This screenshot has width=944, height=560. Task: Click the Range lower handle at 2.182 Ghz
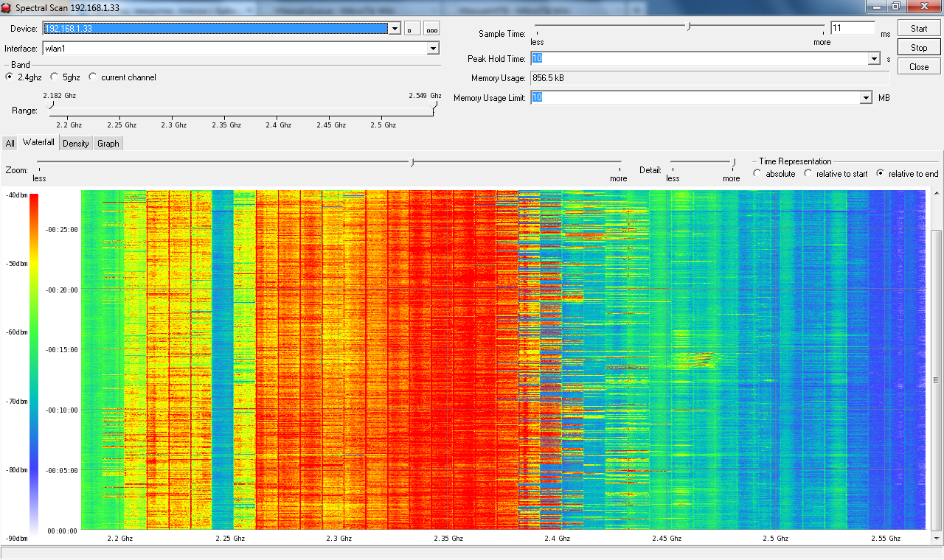(50, 105)
